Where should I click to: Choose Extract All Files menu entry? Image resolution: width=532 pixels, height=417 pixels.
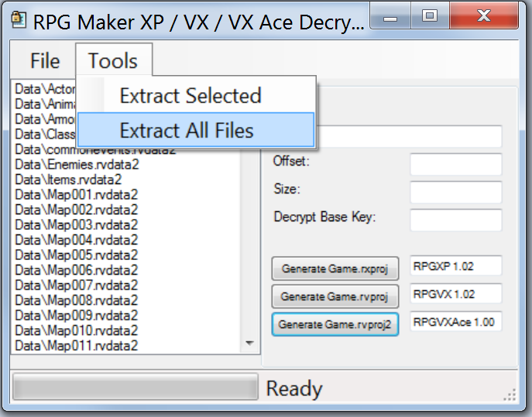coord(196,130)
